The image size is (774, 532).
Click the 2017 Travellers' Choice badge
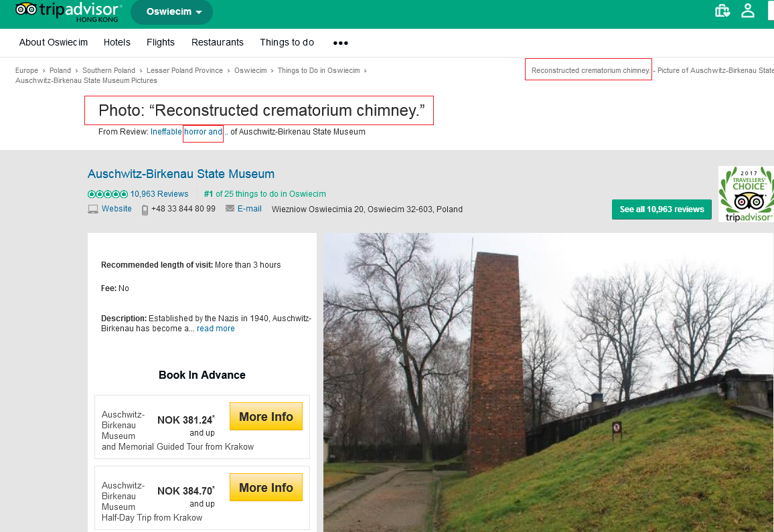pyautogui.click(x=746, y=195)
